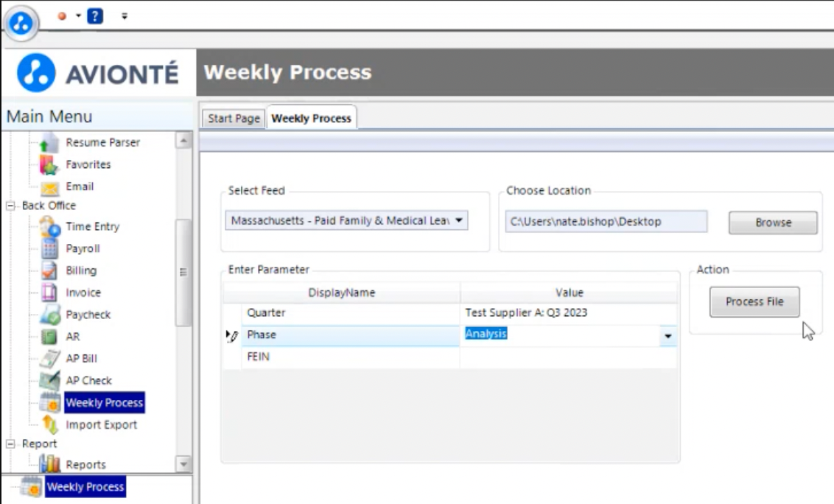
Task: Click the Import Export arrows icon
Action: click(x=49, y=424)
